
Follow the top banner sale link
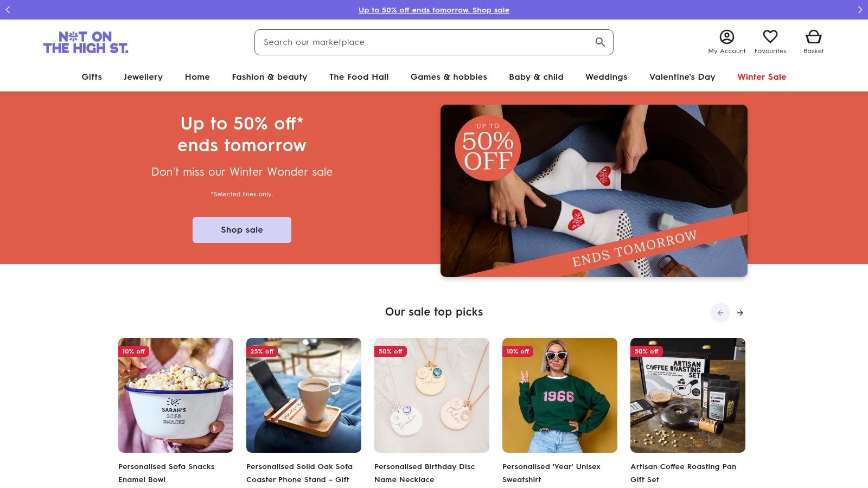(x=433, y=10)
